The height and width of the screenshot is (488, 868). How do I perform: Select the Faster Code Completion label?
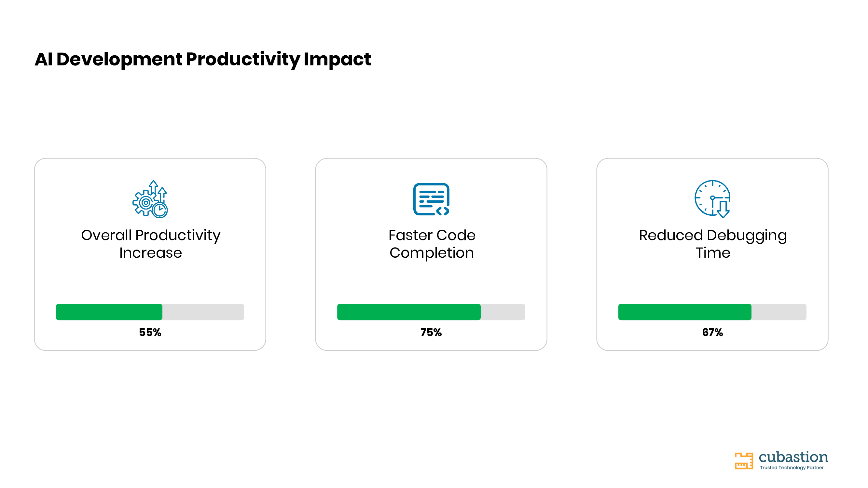point(432,244)
